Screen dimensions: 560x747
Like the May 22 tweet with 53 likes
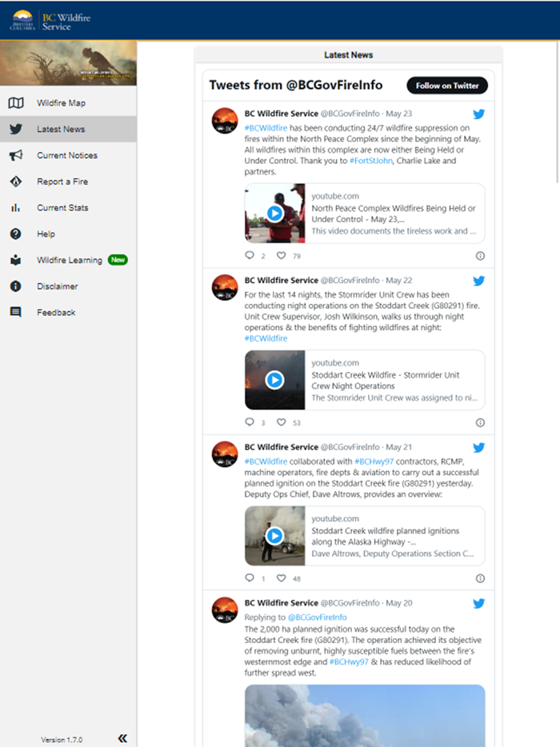(281, 422)
